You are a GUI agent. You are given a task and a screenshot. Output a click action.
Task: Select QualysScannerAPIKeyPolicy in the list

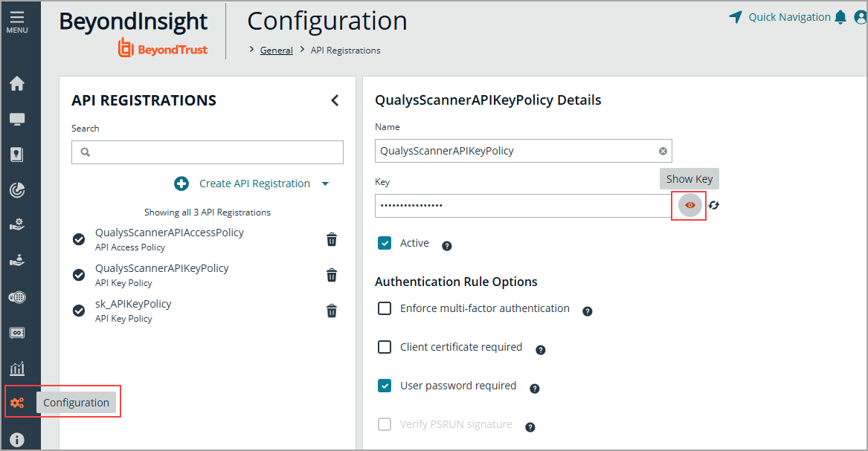pos(162,268)
